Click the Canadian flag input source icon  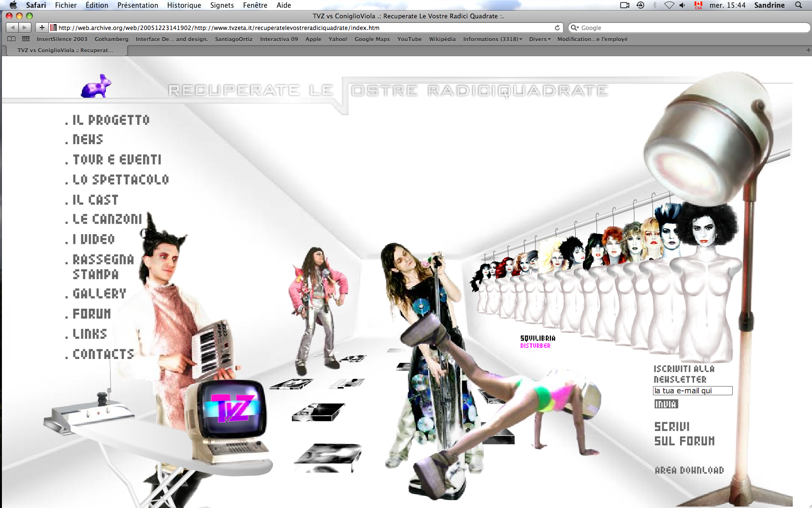(698, 5)
